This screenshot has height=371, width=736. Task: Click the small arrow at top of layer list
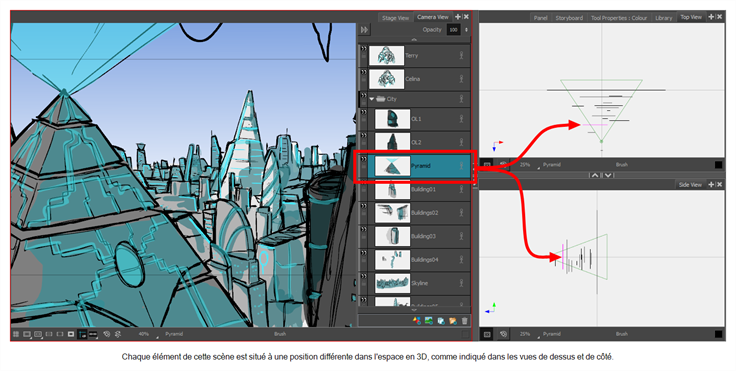point(414,40)
